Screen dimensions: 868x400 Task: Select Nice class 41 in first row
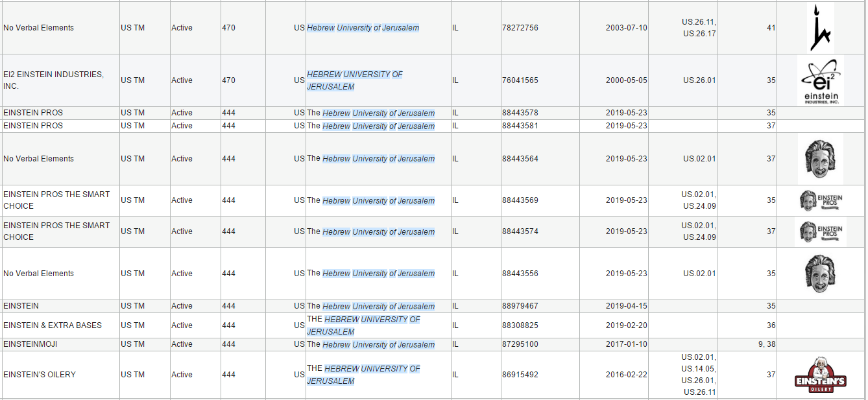click(771, 28)
